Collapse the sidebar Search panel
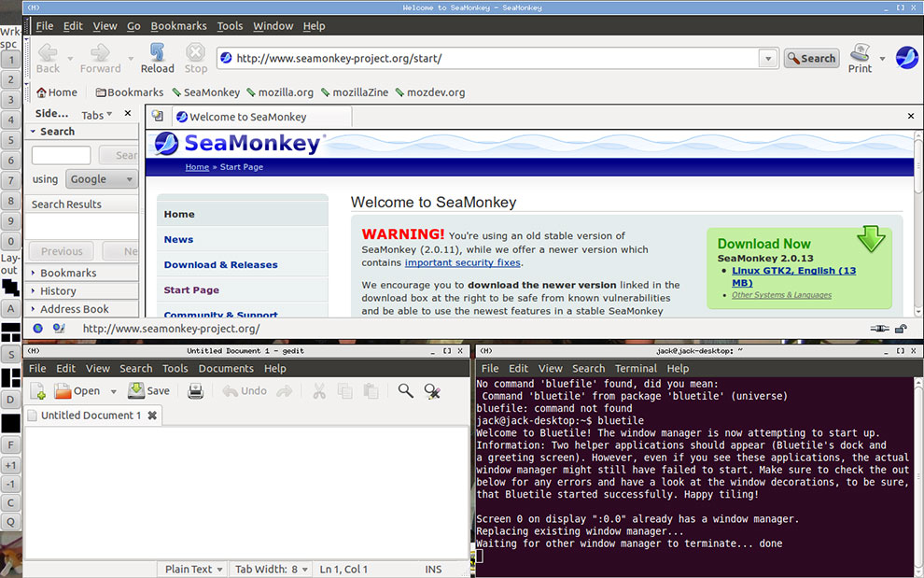The width and height of the screenshot is (924, 578). 34,132
